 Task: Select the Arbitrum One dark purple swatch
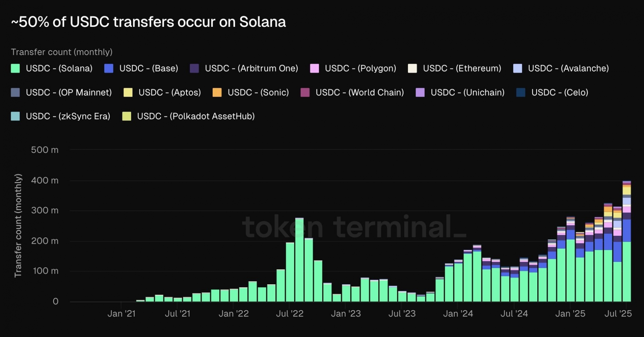coord(194,68)
